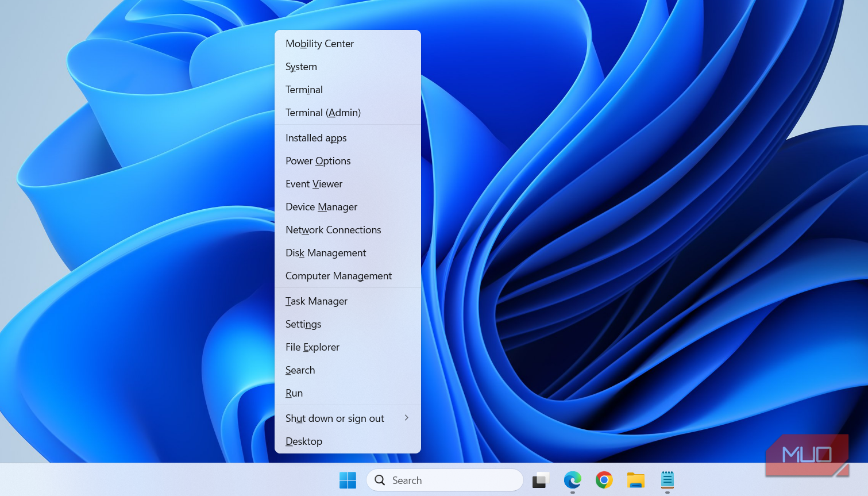Show the Desktop via the menu
This screenshot has width=868, height=496.
[x=348, y=441]
